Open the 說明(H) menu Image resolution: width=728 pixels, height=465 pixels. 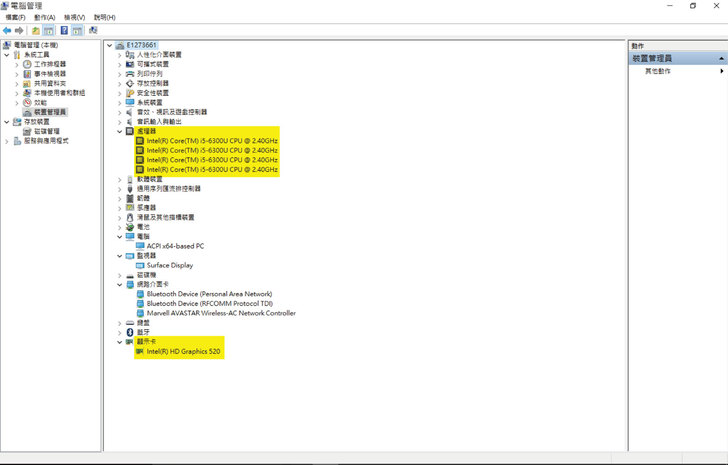(x=104, y=17)
